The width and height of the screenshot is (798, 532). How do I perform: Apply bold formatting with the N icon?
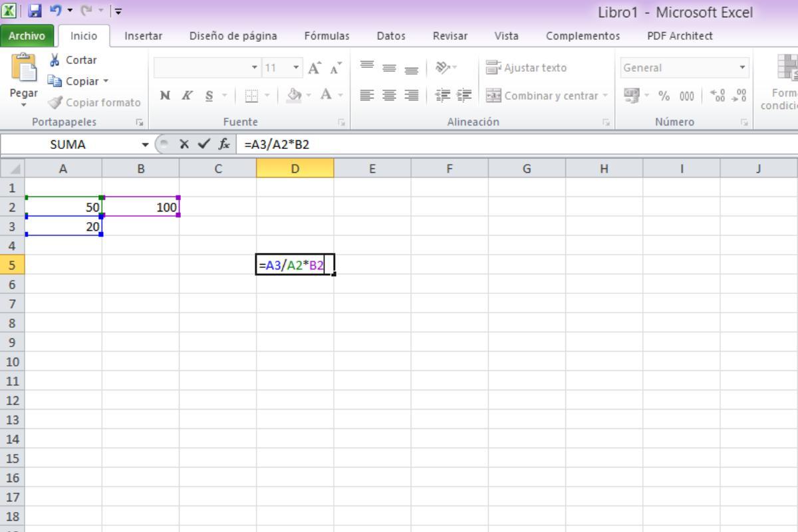(x=165, y=94)
